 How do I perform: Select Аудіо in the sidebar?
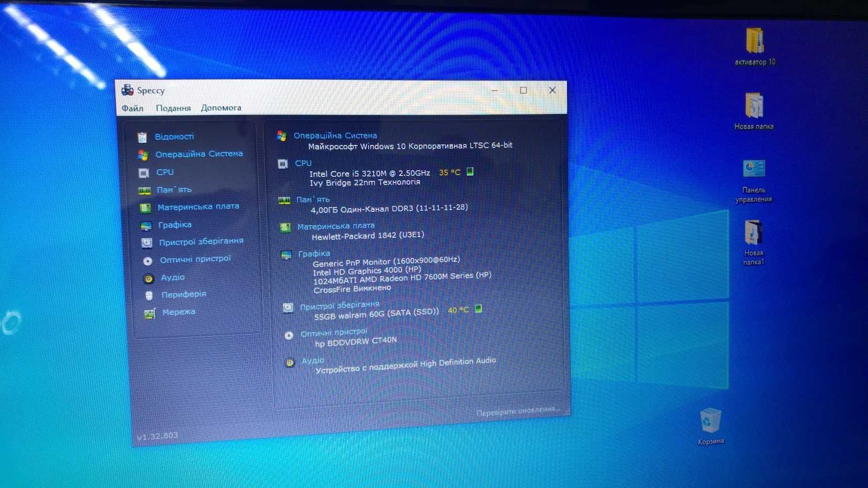[x=172, y=277]
